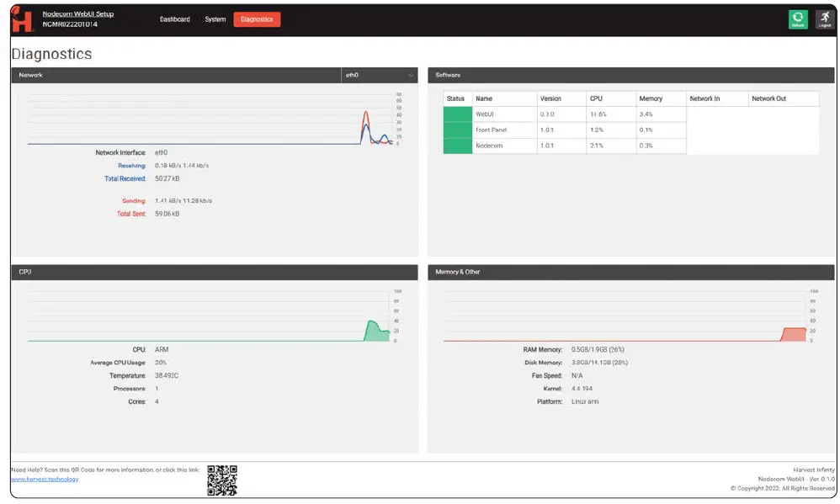
Task: Click Front Panel green status indicator
Action: click(x=458, y=130)
